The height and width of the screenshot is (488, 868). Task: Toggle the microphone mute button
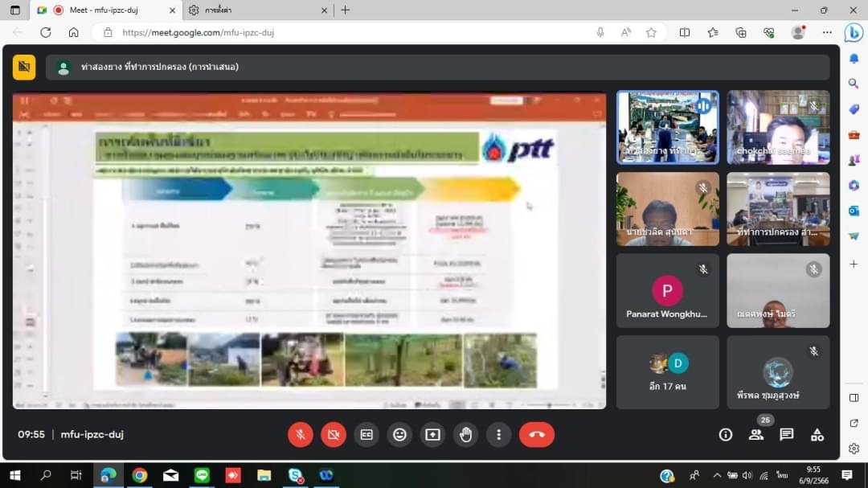coord(301,435)
